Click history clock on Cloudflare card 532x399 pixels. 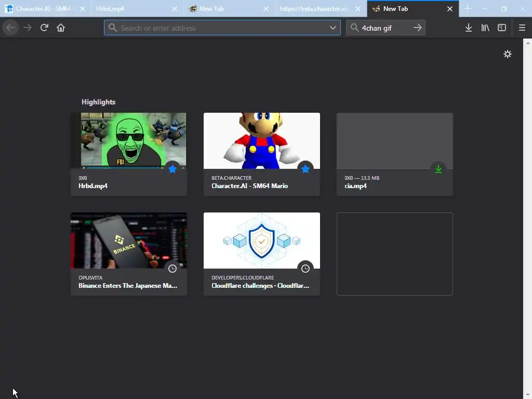coord(305,269)
